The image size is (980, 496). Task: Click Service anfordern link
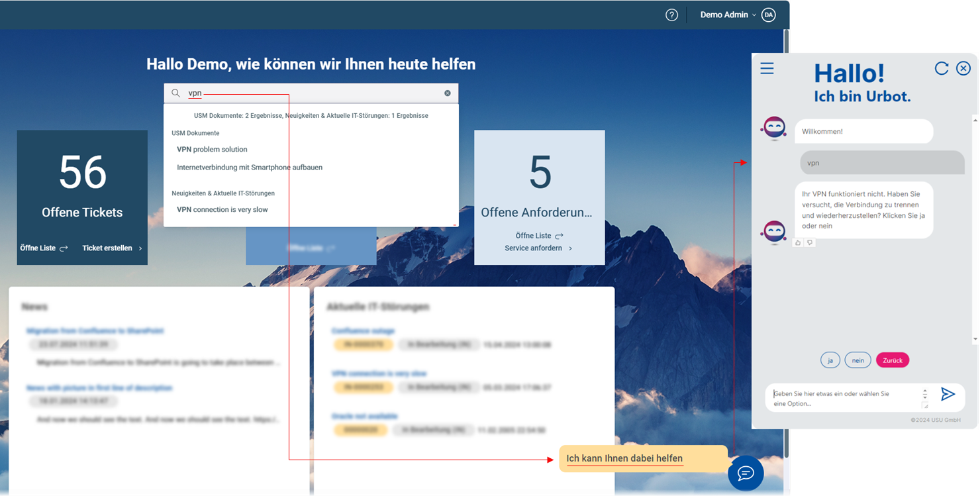pos(538,248)
